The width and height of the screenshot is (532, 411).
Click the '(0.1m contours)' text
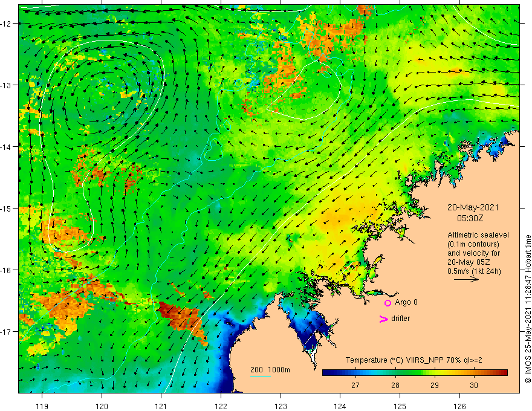pyautogui.click(x=473, y=244)
